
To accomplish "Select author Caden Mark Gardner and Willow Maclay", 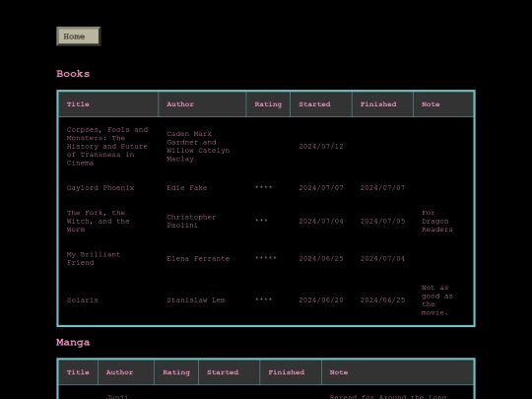I will pyautogui.click(x=198, y=146).
